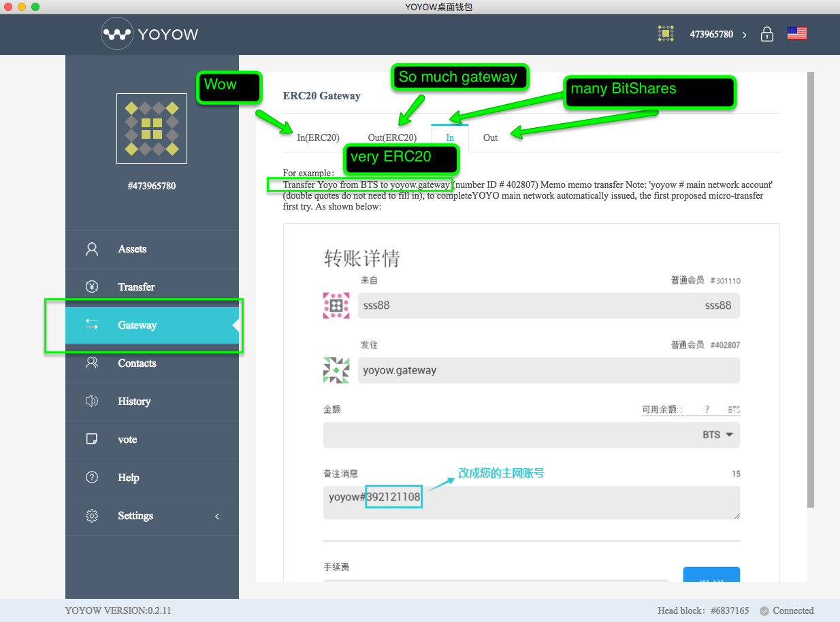The width and height of the screenshot is (840, 622).
Task: Click the 备注消息 memo label
Action: (x=341, y=474)
